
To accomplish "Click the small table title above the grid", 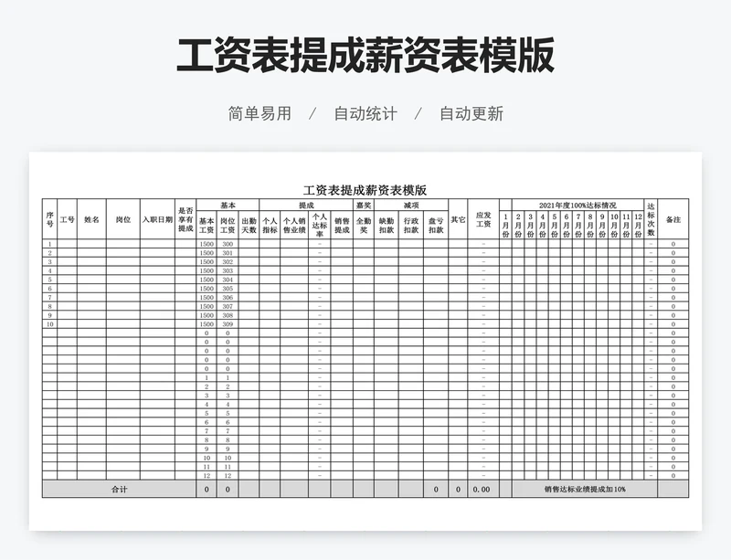I will pyautogui.click(x=365, y=190).
